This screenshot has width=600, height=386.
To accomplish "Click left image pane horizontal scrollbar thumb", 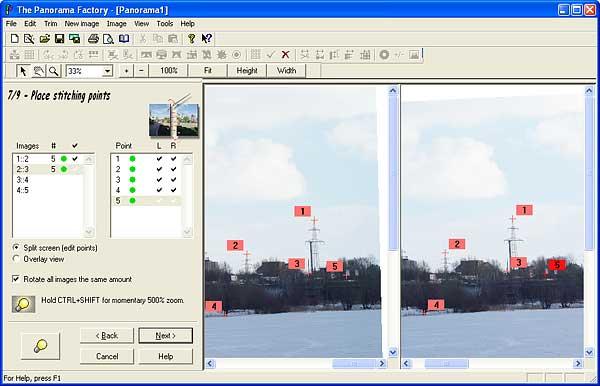I will click(x=353, y=363).
